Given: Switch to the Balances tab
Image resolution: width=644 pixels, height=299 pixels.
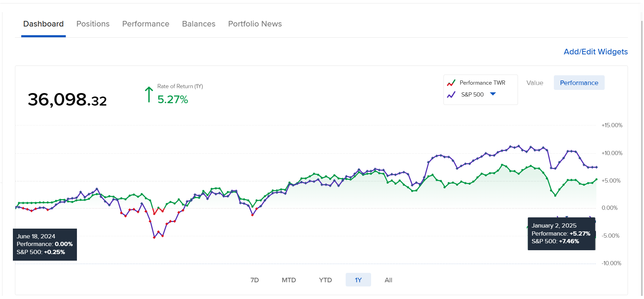Looking at the screenshot, I should tap(198, 24).
